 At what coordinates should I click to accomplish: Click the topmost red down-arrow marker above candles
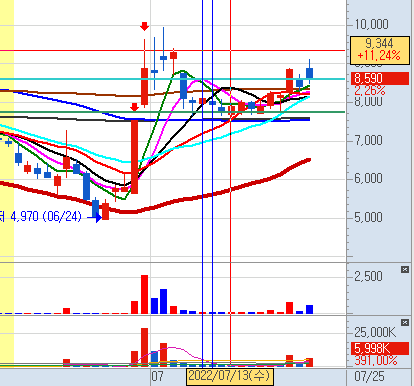(144, 26)
